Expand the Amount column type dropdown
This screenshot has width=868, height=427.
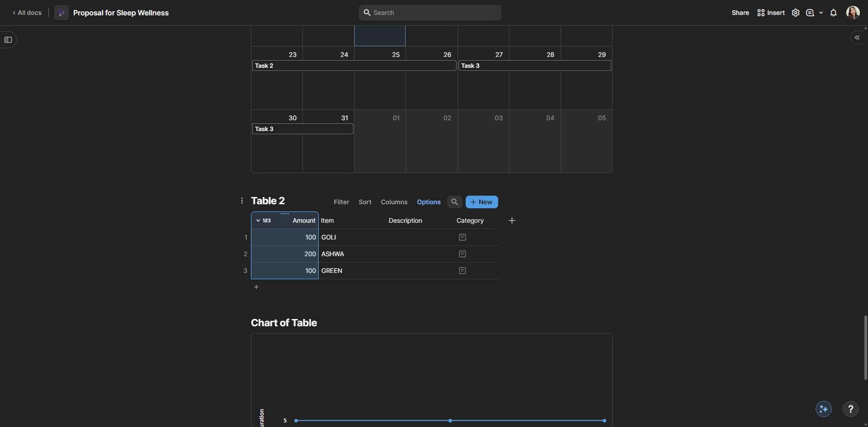(258, 221)
